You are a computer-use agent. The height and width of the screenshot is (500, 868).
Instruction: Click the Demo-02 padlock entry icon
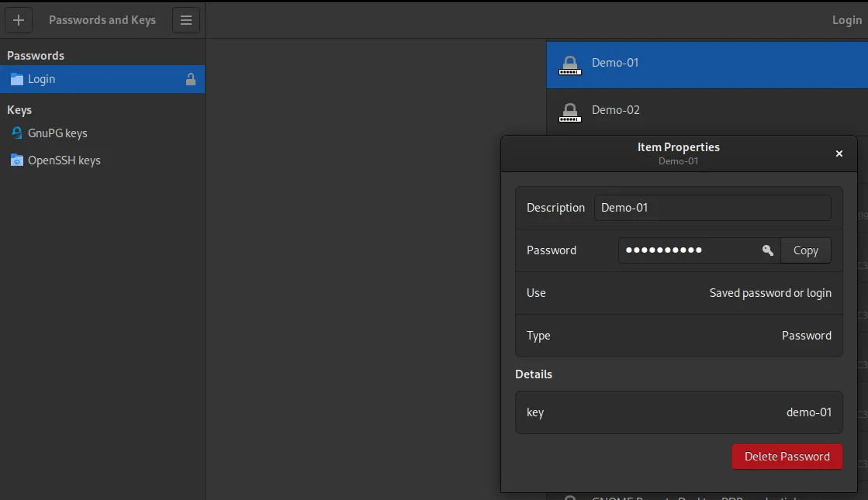coord(570,112)
